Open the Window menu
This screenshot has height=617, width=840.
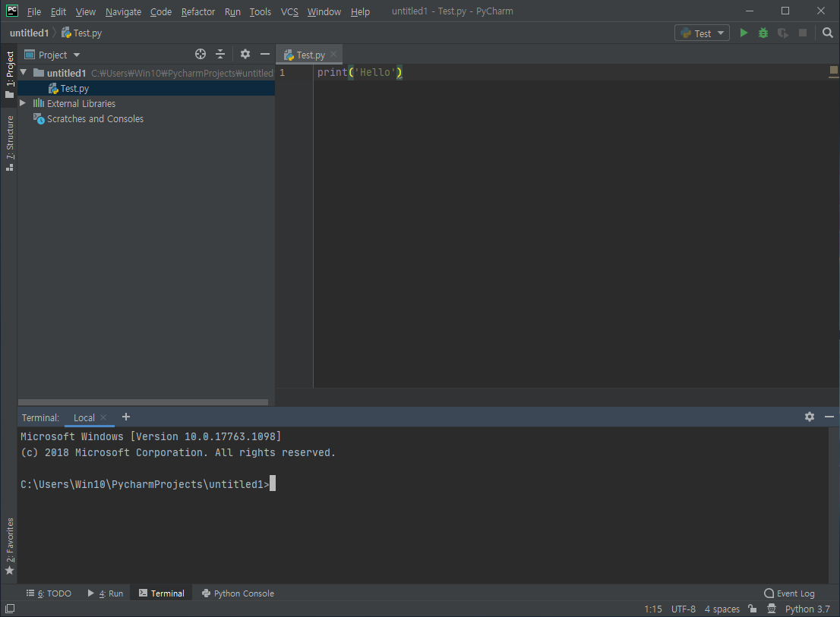[x=324, y=11]
